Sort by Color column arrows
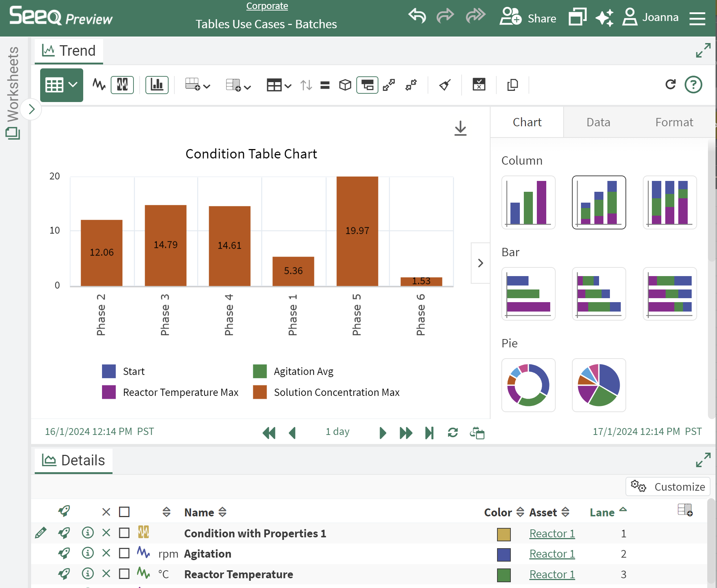717x588 pixels. pos(520,512)
